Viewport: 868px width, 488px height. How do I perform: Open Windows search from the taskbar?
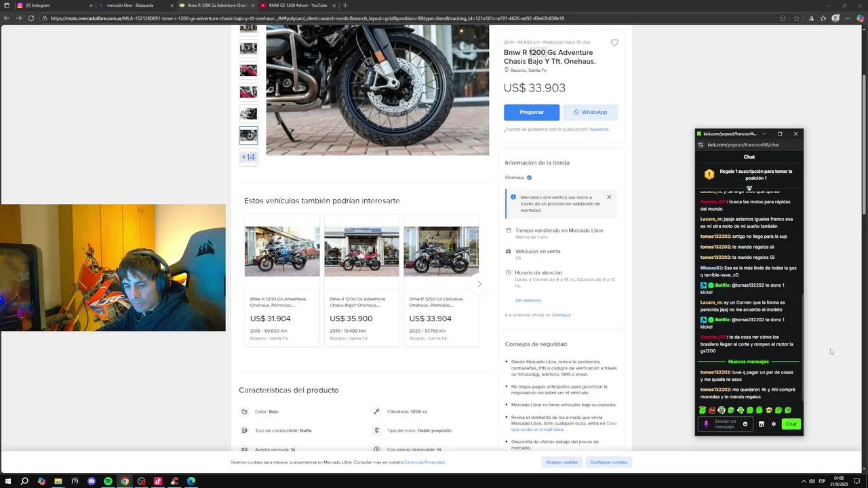[24, 481]
